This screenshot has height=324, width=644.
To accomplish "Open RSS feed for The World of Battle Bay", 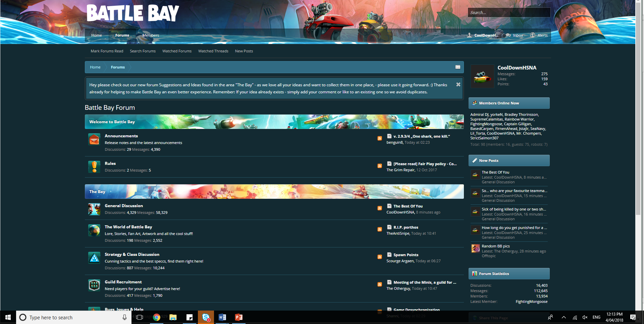I will pos(380,229).
